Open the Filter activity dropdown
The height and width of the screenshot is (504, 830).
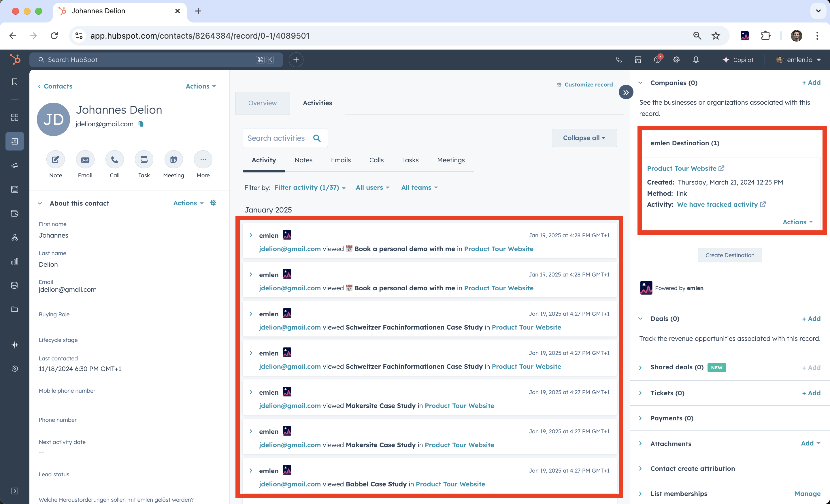point(310,188)
